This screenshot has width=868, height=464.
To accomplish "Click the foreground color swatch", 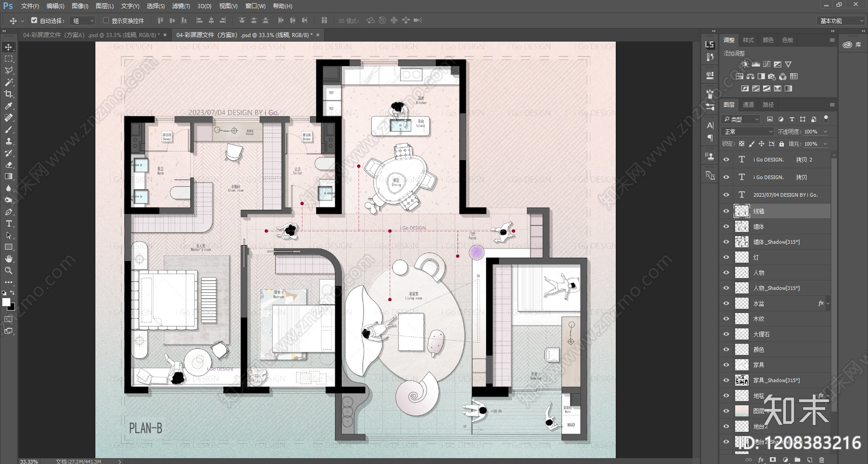I will tap(6, 302).
